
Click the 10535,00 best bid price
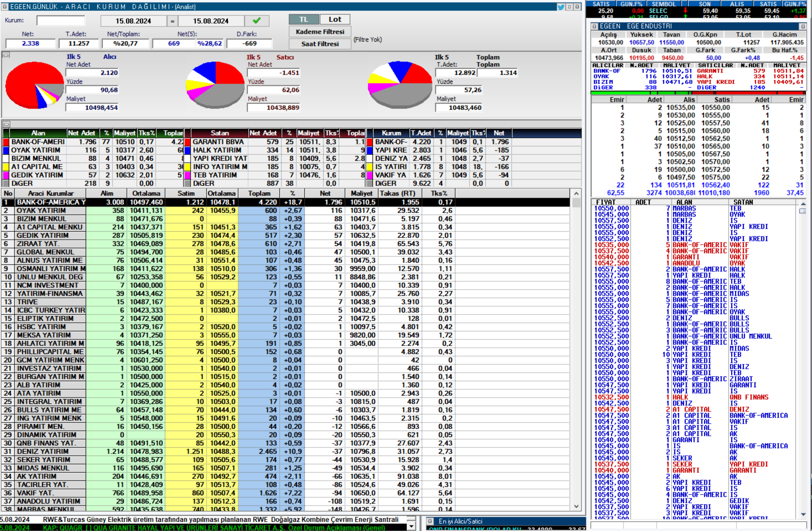pos(681,107)
